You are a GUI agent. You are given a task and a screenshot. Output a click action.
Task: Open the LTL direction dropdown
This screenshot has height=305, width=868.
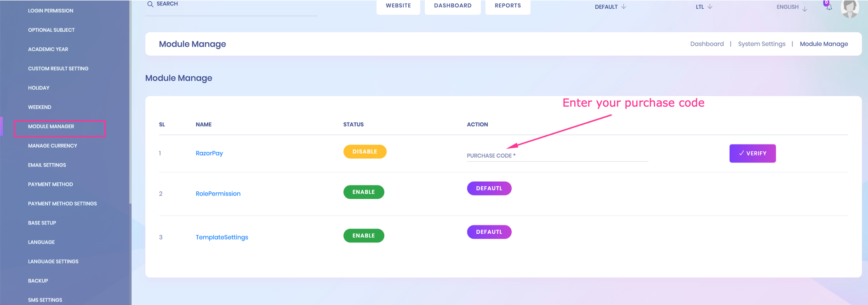[703, 7]
